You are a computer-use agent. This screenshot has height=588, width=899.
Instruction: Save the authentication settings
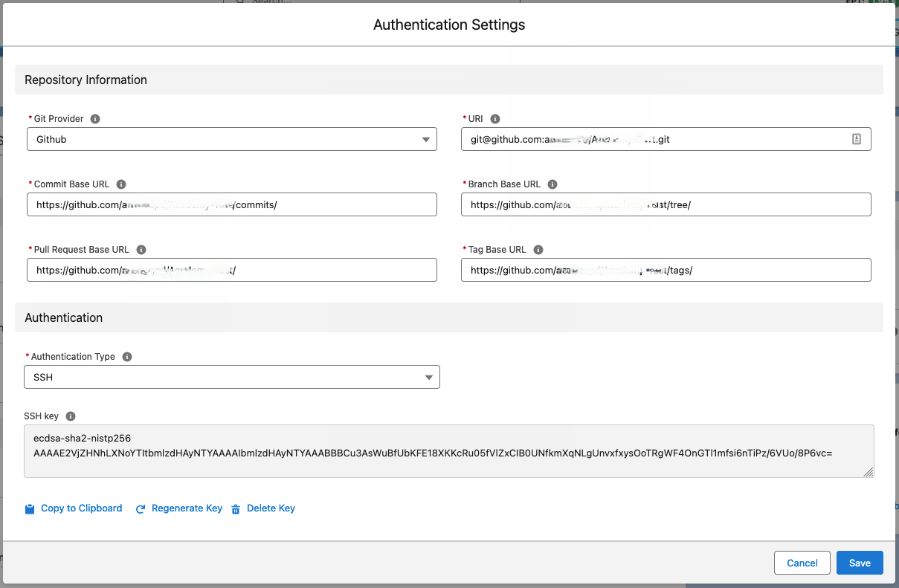(x=860, y=563)
